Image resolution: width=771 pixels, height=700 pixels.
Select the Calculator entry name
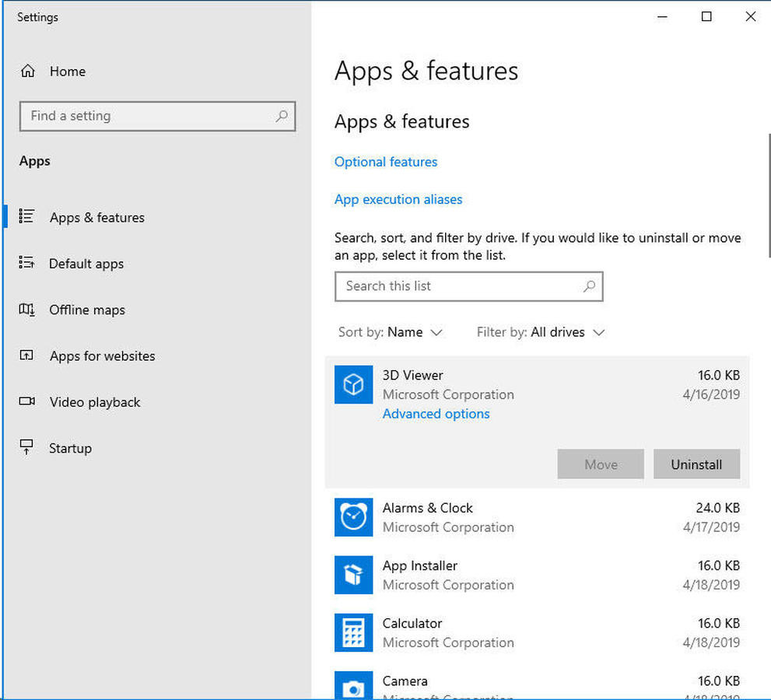pyautogui.click(x=412, y=623)
